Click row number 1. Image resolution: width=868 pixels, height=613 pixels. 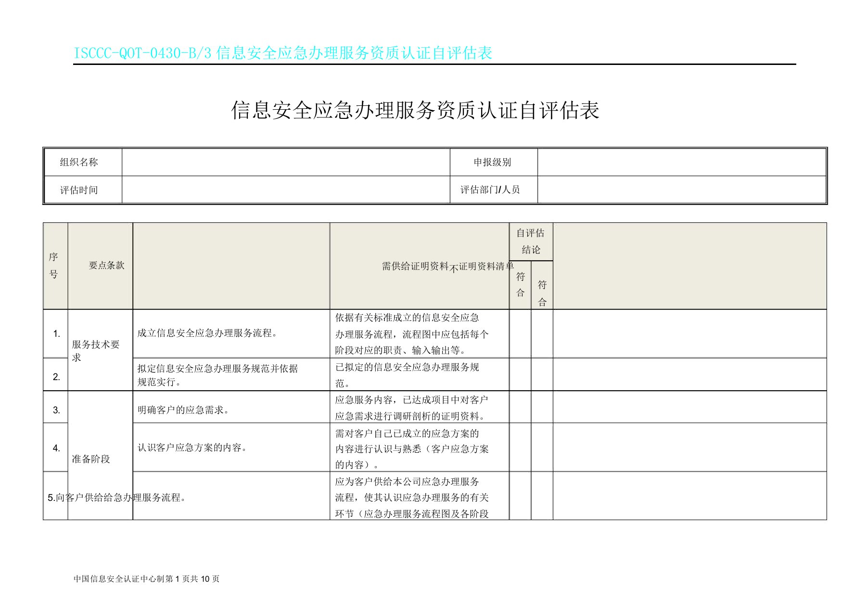click(x=56, y=333)
